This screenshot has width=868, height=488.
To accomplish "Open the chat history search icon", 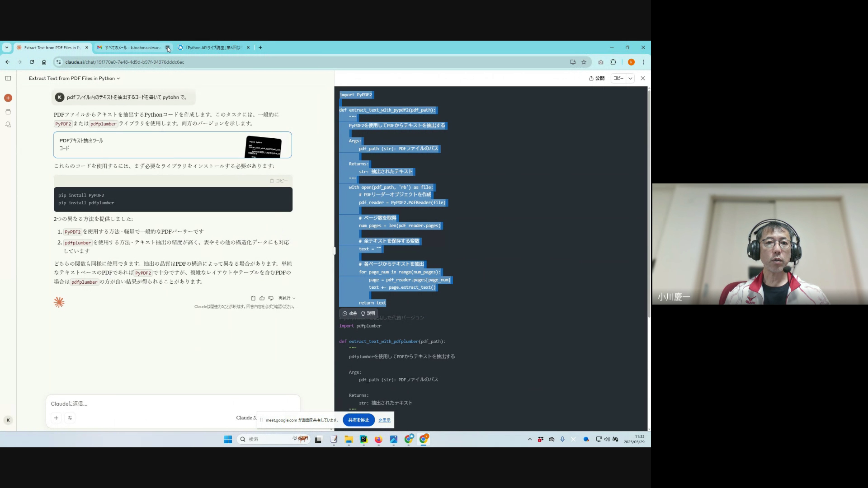I will click(x=8, y=125).
